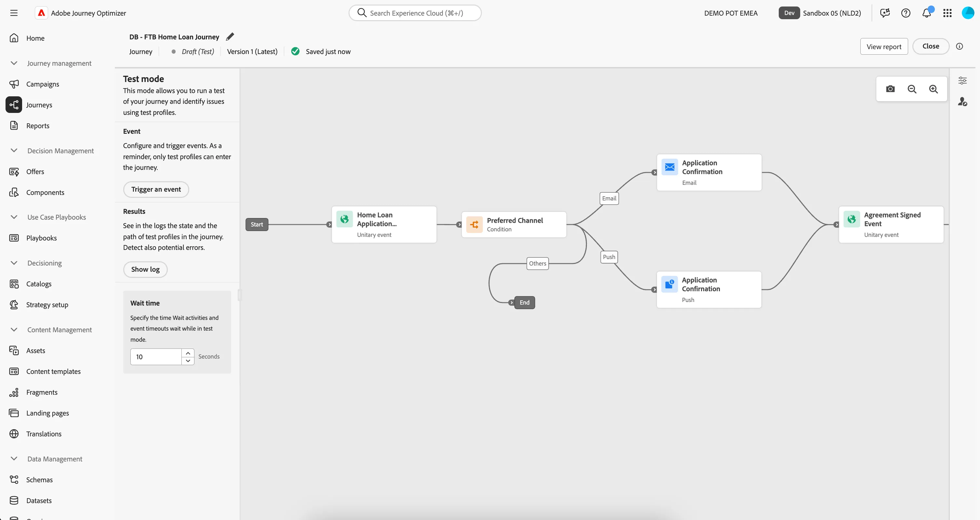Select the Preferred Channel condition icon
The width and height of the screenshot is (980, 520).
coord(474,225)
